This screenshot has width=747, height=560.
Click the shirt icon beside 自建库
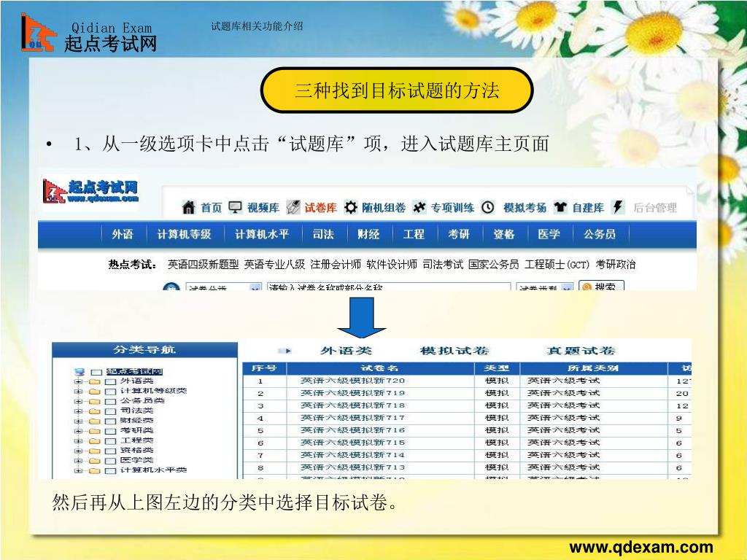(x=560, y=207)
